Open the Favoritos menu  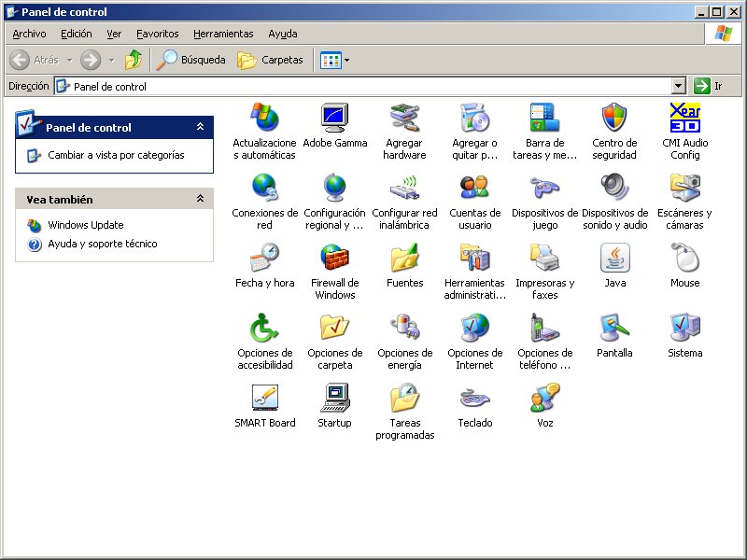tap(157, 34)
